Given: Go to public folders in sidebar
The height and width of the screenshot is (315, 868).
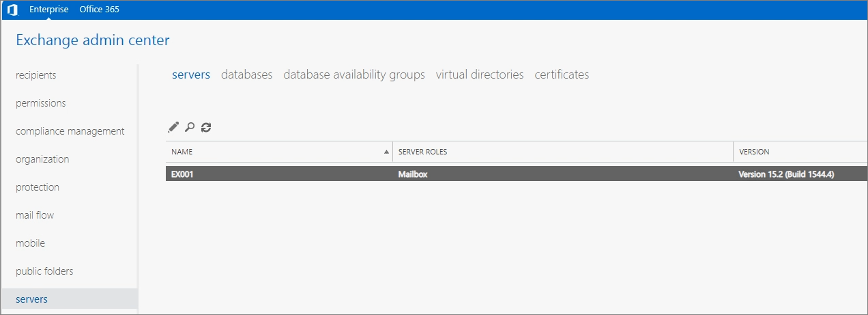Looking at the screenshot, I should (44, 271).
